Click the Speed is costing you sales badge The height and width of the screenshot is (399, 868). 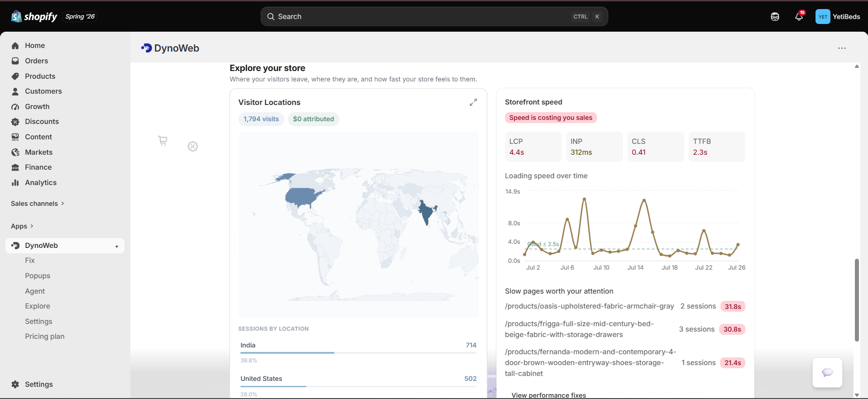[551, 118]
